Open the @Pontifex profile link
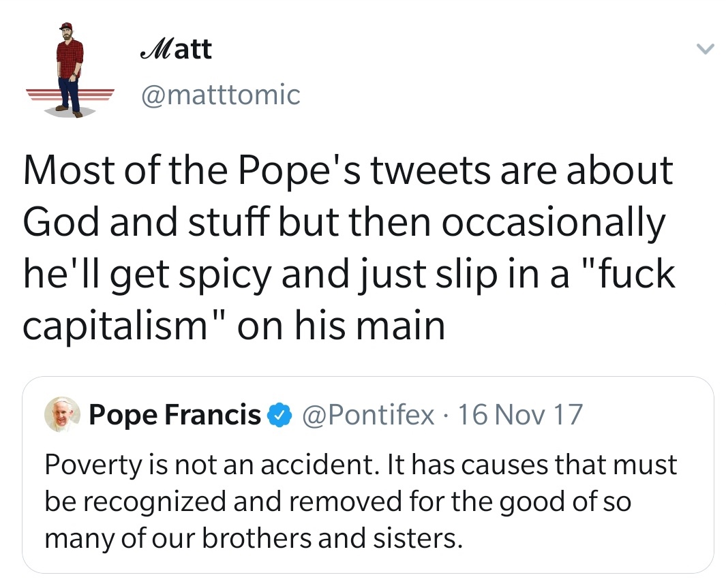The width and height of the screenshot is (726, 588). [373, 414]
